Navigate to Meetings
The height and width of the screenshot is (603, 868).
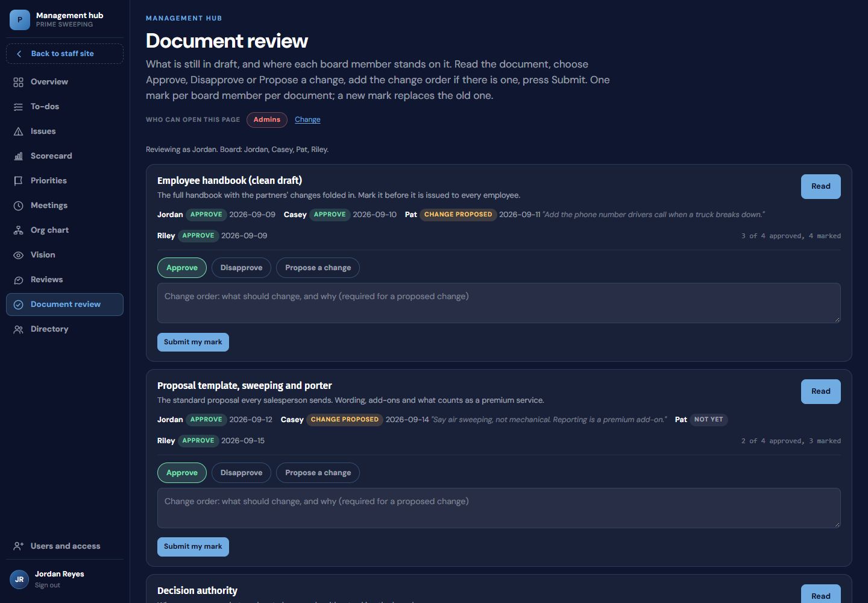tap(64, 206)
